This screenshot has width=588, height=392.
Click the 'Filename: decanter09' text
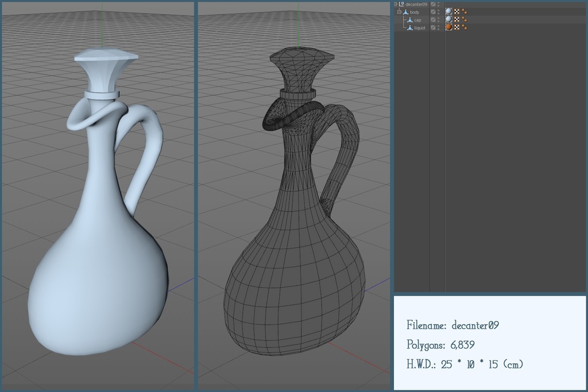[452, 325]
